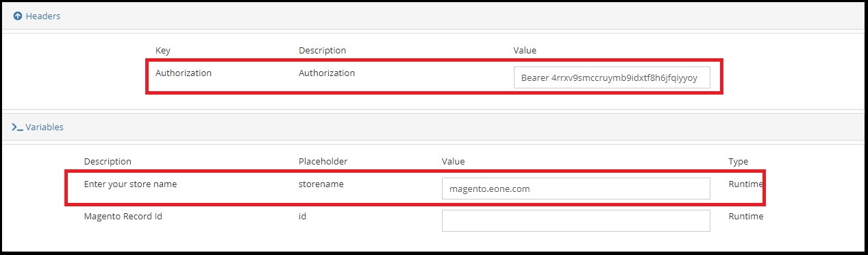Click the Runtime type of storename row
This screenshot has height=255, width=868.
[x=745, y=184]
